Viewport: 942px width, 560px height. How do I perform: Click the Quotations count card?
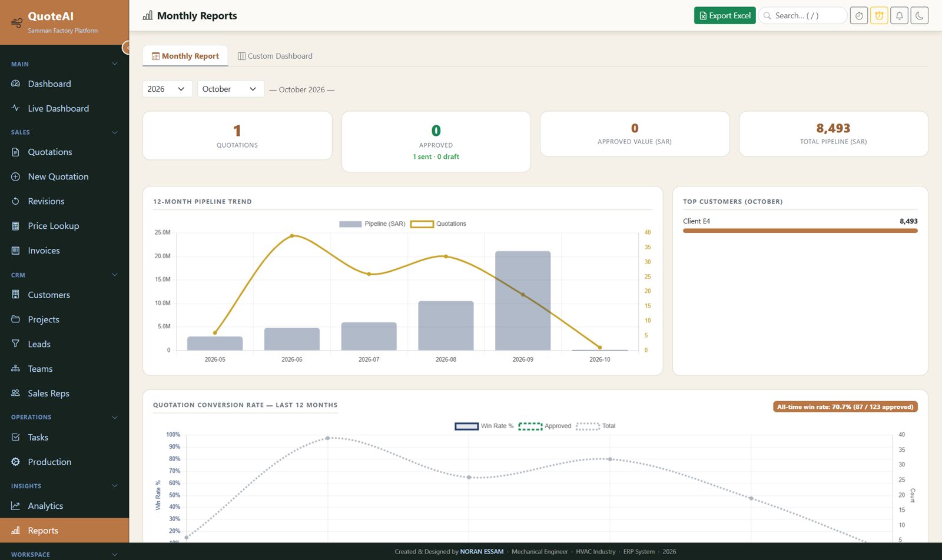pyautogui.click(x=237, y=135)
